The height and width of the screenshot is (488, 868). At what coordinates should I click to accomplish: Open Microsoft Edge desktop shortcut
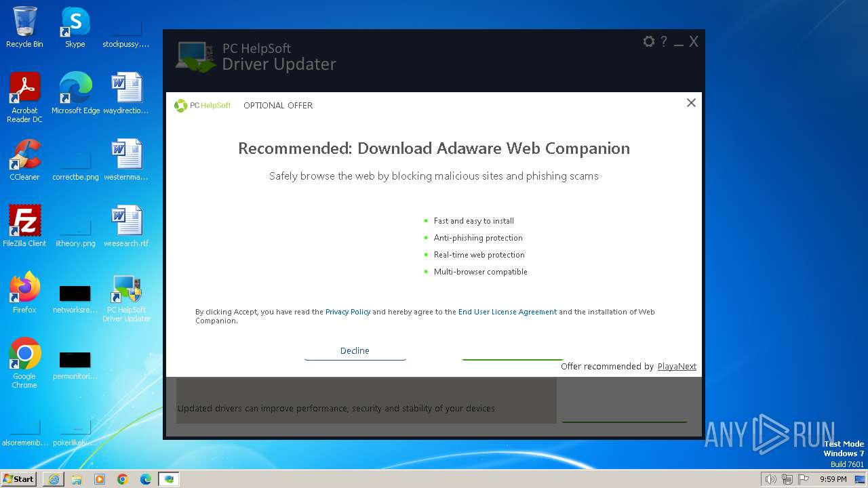pos(75,93)
